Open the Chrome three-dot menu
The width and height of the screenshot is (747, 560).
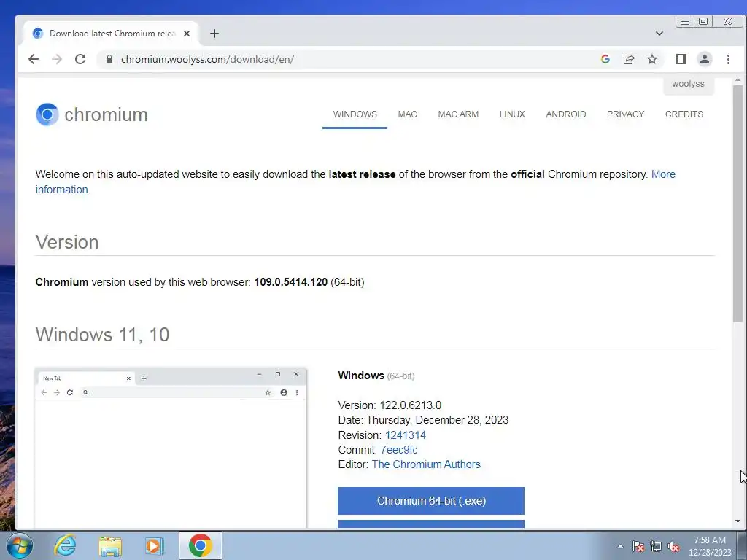729,59
